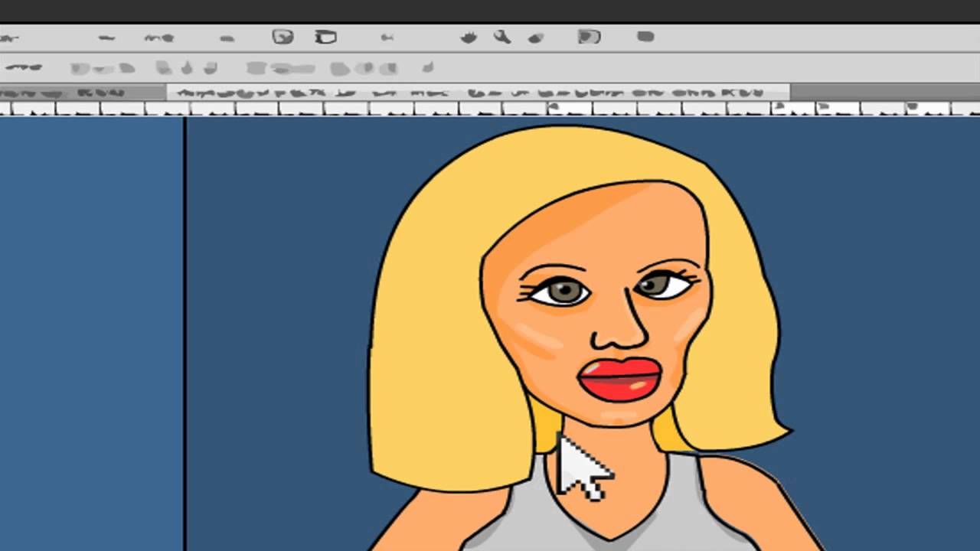
Task: Switch to the darker inactive document tab
Action: point(83,93)
